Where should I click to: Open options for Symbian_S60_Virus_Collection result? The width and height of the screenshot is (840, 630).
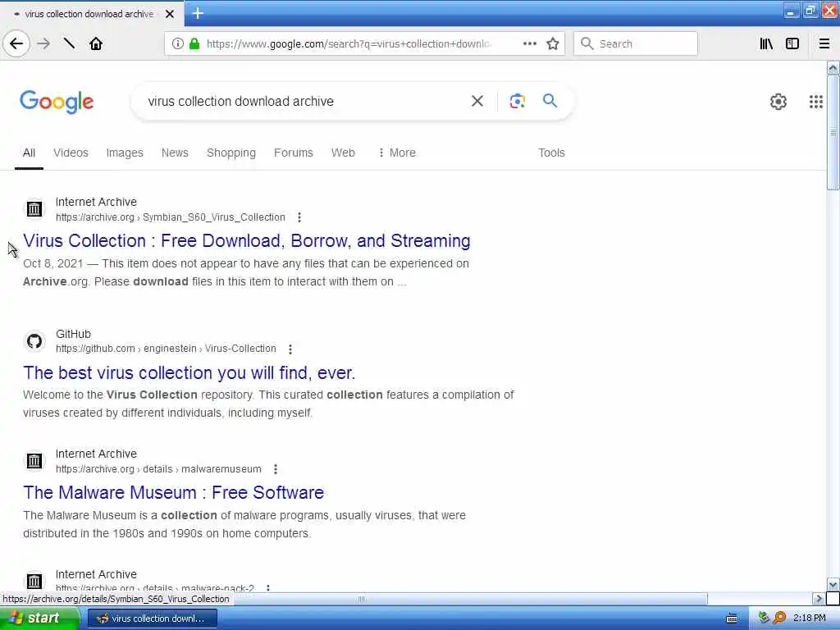tap(299, 217)
